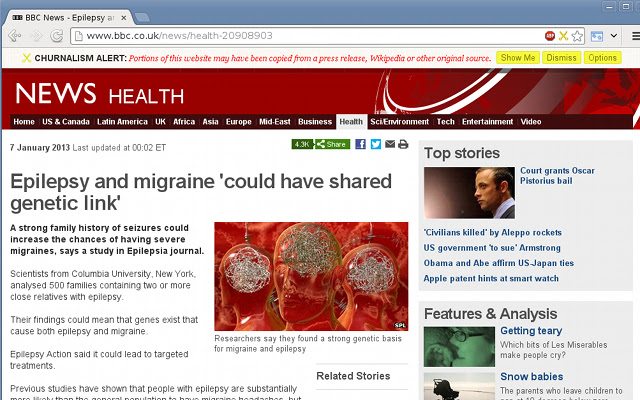Go to the Business nav section
This screenshot has height=400, width=640.
click(315, 122)
